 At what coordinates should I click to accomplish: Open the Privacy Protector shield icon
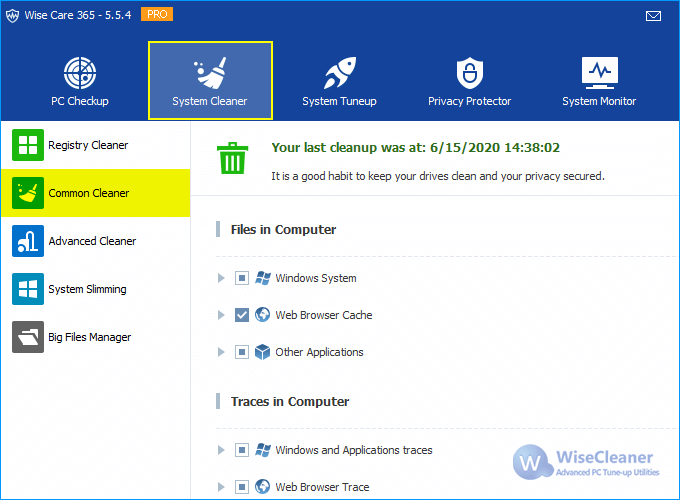tap(470, 72)
